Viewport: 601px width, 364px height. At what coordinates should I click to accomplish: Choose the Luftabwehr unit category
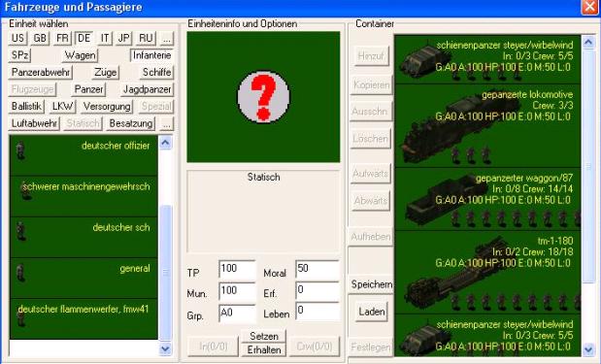coord(34,123)
